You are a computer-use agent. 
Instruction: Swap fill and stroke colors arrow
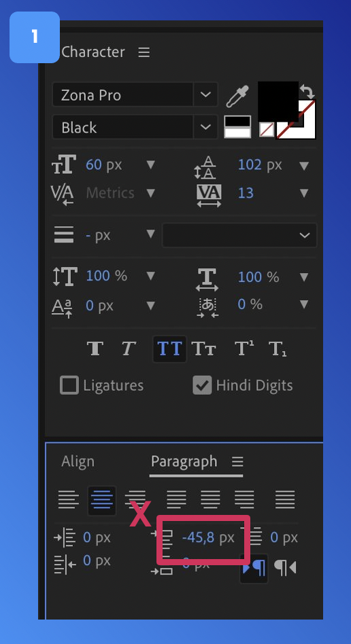coord(307,91)
